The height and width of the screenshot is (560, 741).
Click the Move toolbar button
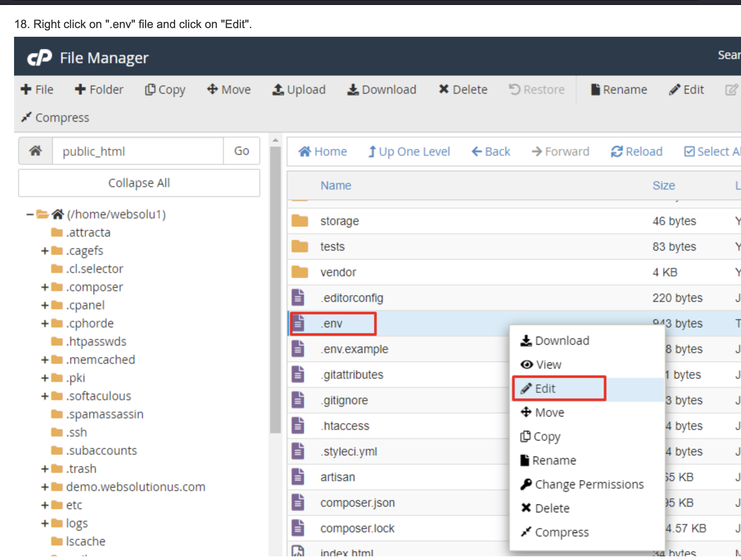229,90
